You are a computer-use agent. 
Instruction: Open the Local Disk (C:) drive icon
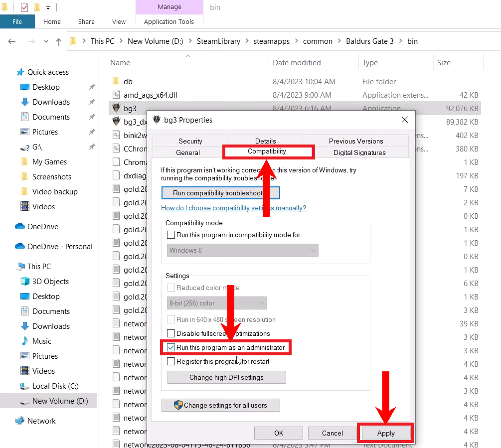tap(25, 386)
